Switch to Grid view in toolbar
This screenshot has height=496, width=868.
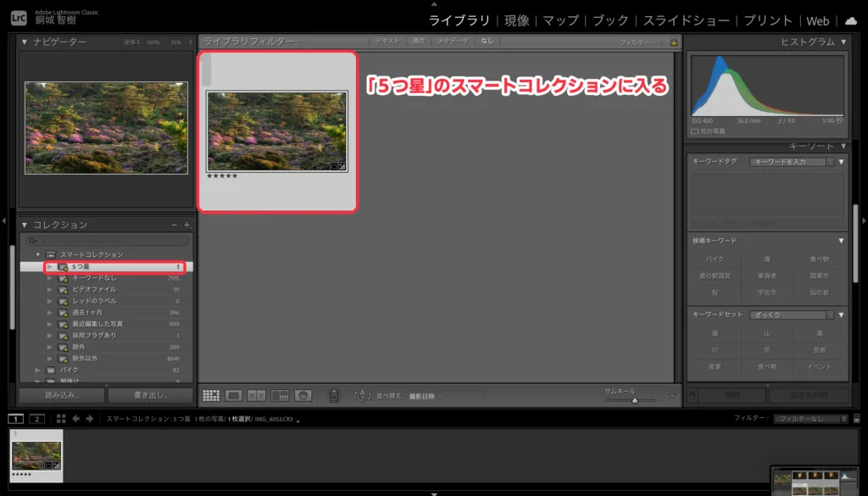211,396
